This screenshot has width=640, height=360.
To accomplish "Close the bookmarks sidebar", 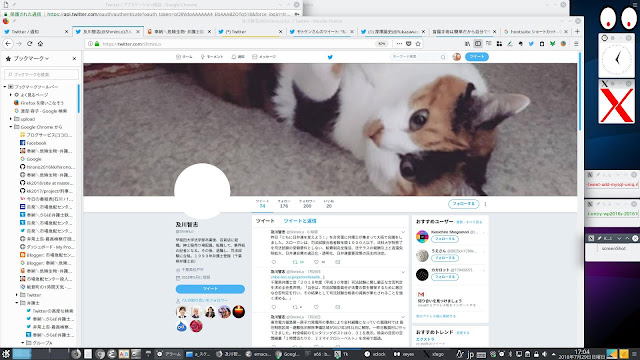I will pyautogui.click(x=74, y=59).
